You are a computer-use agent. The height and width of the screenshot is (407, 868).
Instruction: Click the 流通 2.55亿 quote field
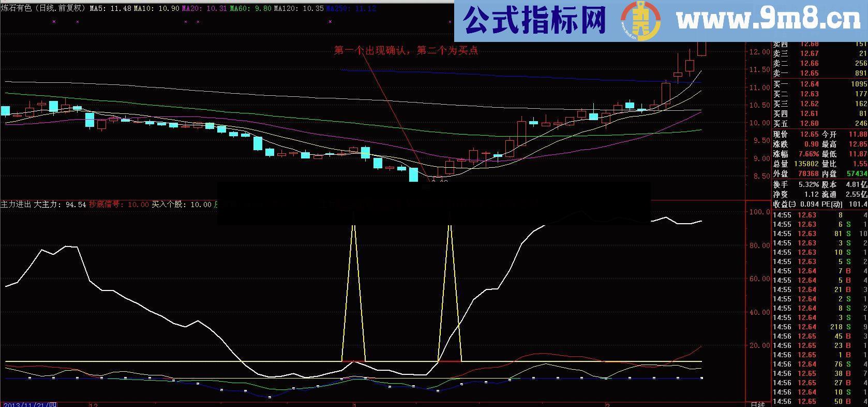coord(845,194)
